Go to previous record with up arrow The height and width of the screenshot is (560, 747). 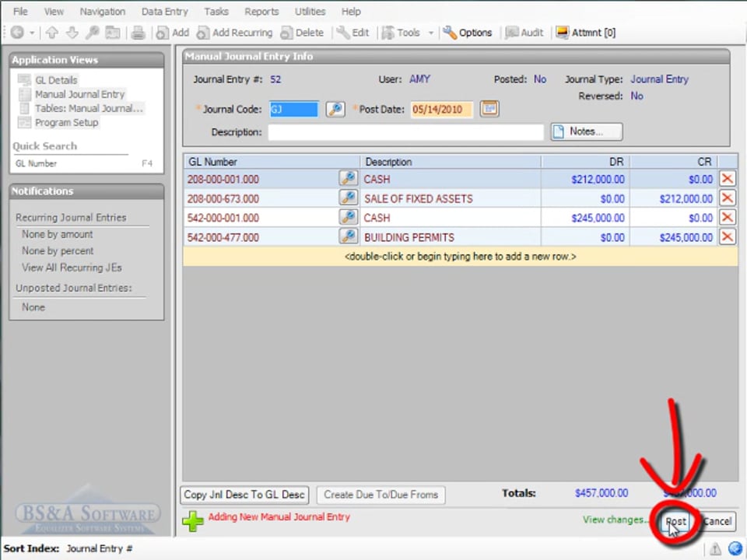[x=52, y=33]
